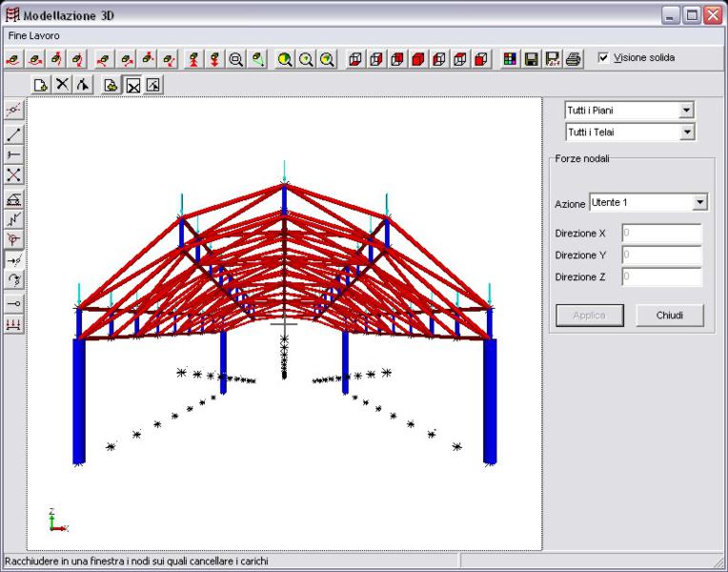
Task: Click the Direzione Y input field
Action: 661,255
